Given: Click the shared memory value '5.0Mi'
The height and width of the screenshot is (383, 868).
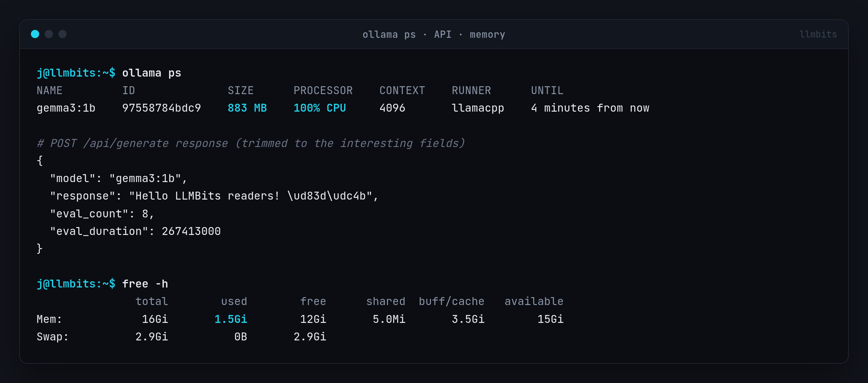Looking at the screenshot, I should point(389,319).
